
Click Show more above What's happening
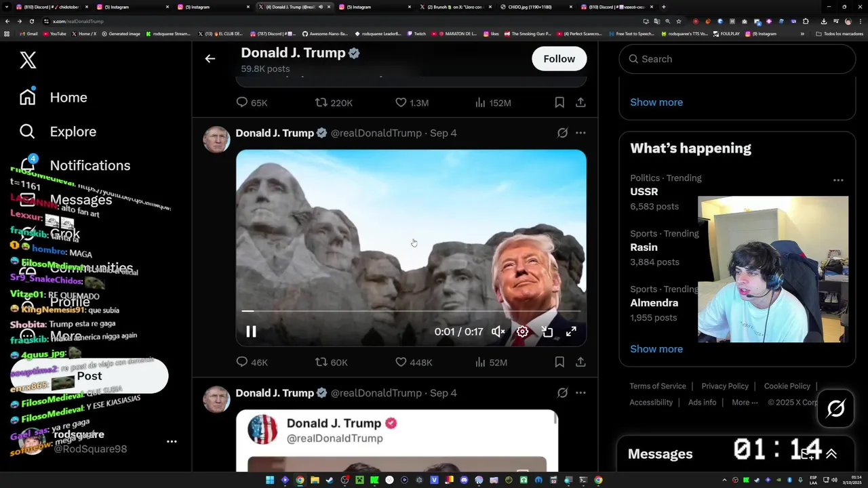[656, 102]
